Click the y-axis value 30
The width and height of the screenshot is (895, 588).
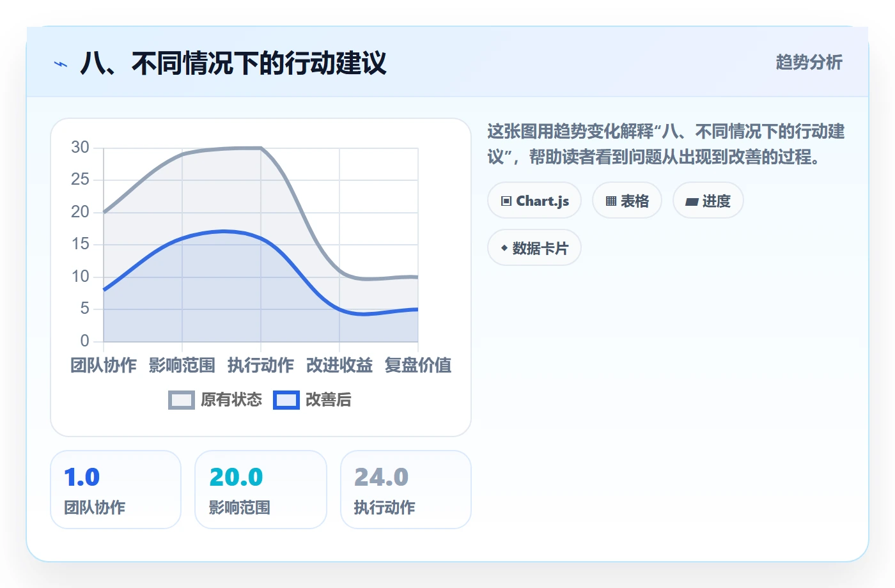(x=80, y=148)
